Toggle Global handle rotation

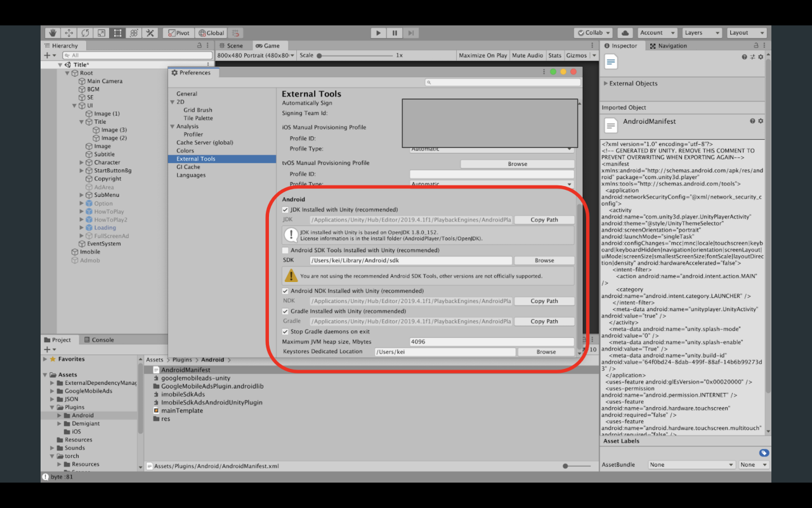coord(211,33)
